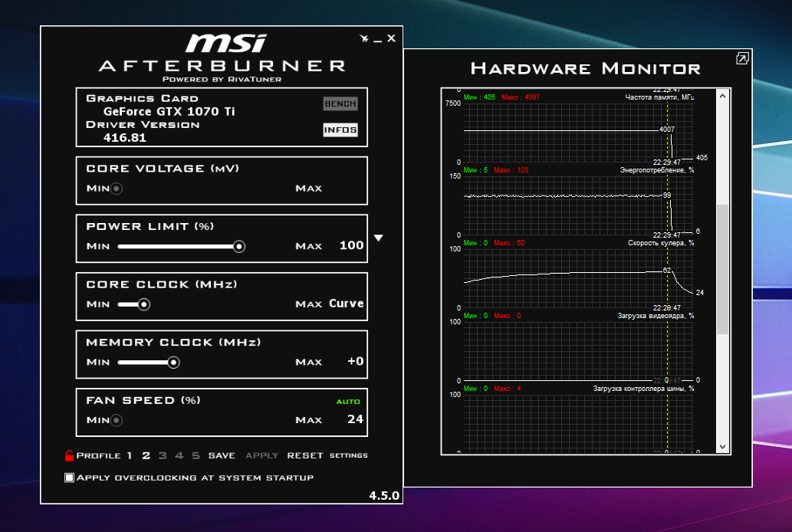This screenshot has height=532, width=792.
Task: Select profile 4
Action: click(x=179, y=455)
